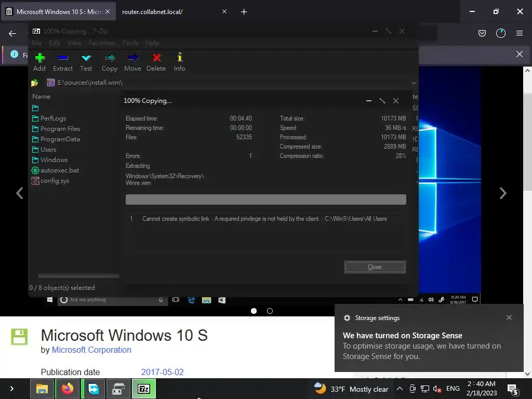Switch to Microsoft Windows 10 S tab
This screenshot has height=399, width=532.
click(59, 12)
